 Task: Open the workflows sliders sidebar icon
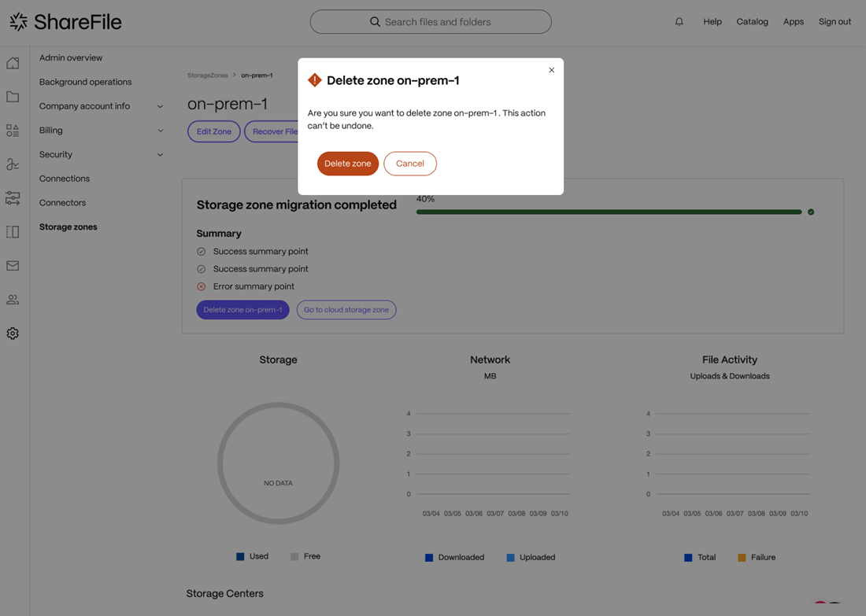point(13,197)
